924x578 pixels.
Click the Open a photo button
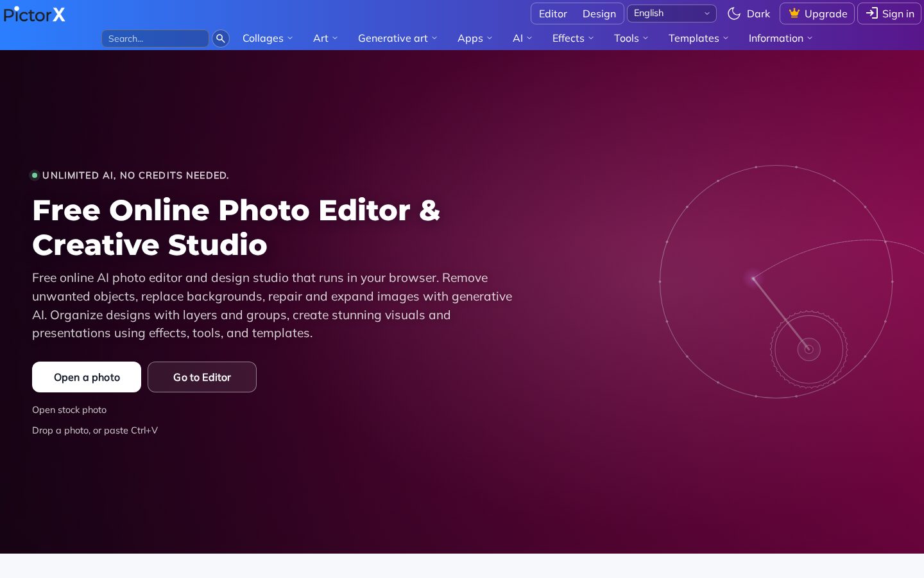87,377
